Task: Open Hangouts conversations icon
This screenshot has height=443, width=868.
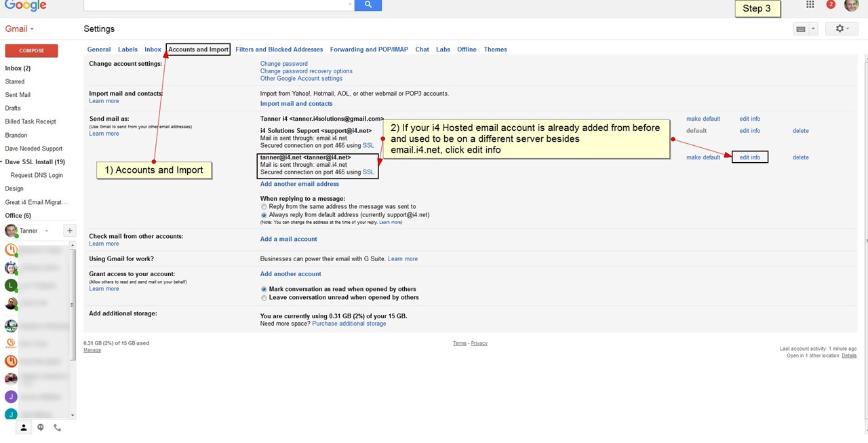Action: [x=41, y=427]
